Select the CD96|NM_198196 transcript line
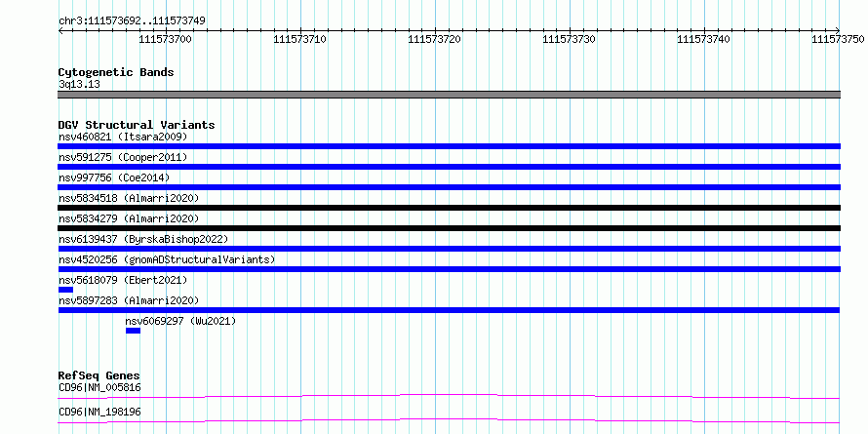Image resolution: width=868 pixels, height=434 pixels. click(x=449, y=420)
